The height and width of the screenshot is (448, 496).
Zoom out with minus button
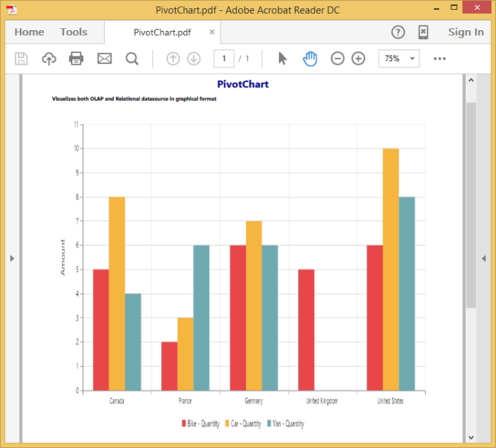[338, 59]
